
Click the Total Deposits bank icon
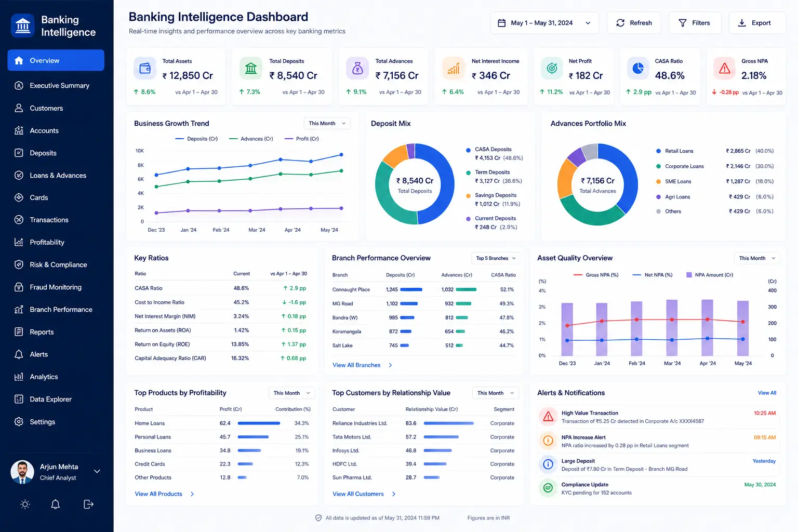click(251, 68)
